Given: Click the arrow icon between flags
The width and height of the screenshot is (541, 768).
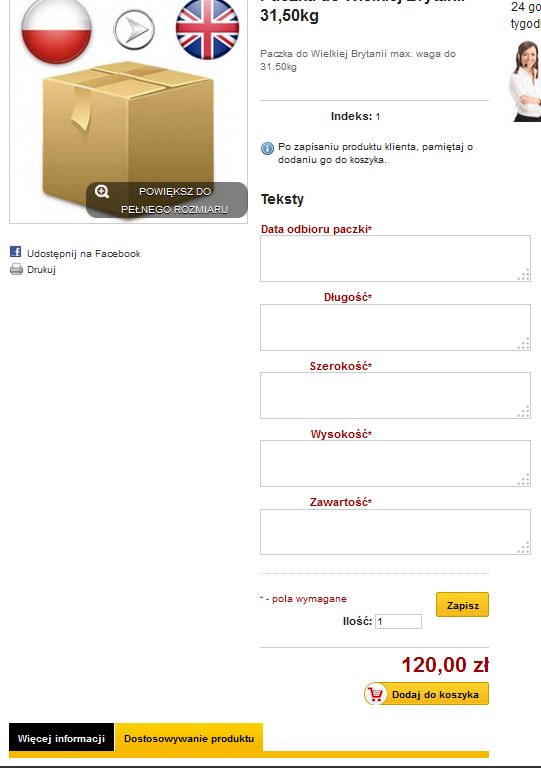Looking at the screenshot, I should point(134,29).
